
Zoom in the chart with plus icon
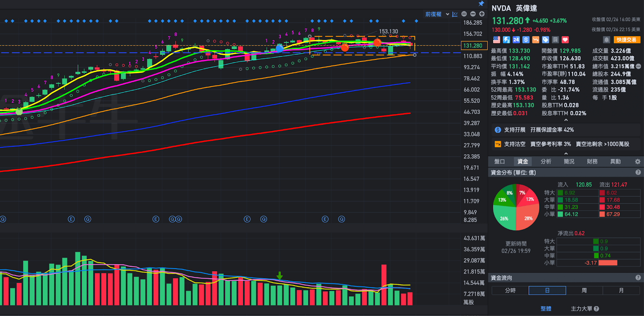point(482,14)
